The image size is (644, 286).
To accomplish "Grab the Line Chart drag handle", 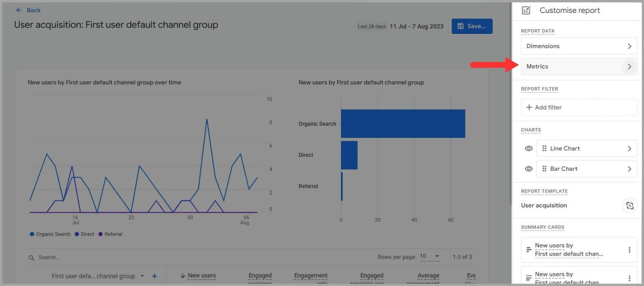I will pyautogui.click(x=544, y=149).
